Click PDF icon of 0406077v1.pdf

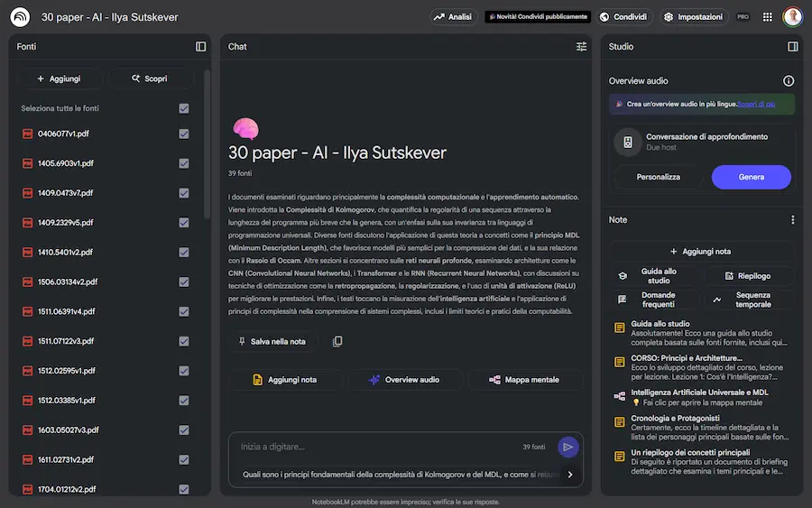(x=27, y=134)
